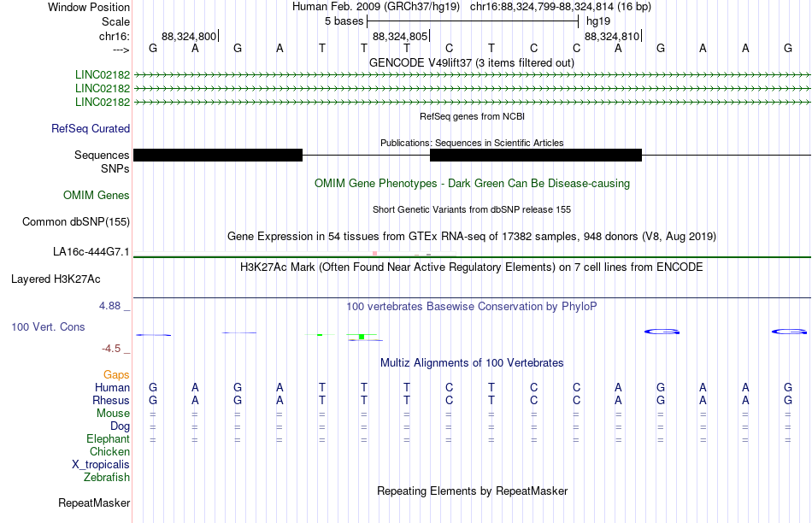812x523 pixels.
Task: Click the Dog alignment row label
Action: click(x=120, y=426)
